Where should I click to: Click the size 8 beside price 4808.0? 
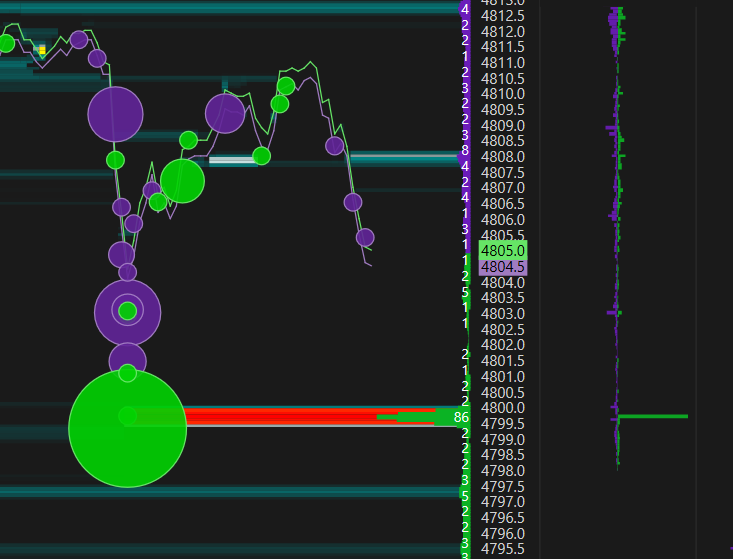click(465, 150)
